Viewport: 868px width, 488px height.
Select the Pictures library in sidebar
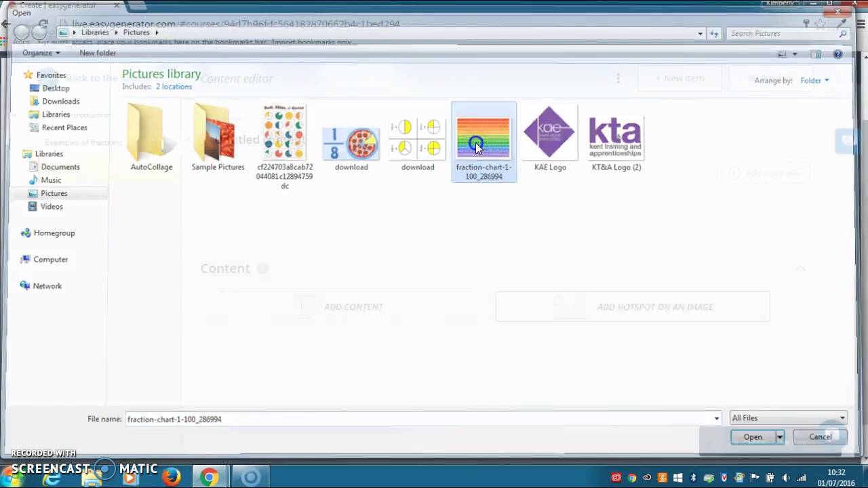coord(54,193)
